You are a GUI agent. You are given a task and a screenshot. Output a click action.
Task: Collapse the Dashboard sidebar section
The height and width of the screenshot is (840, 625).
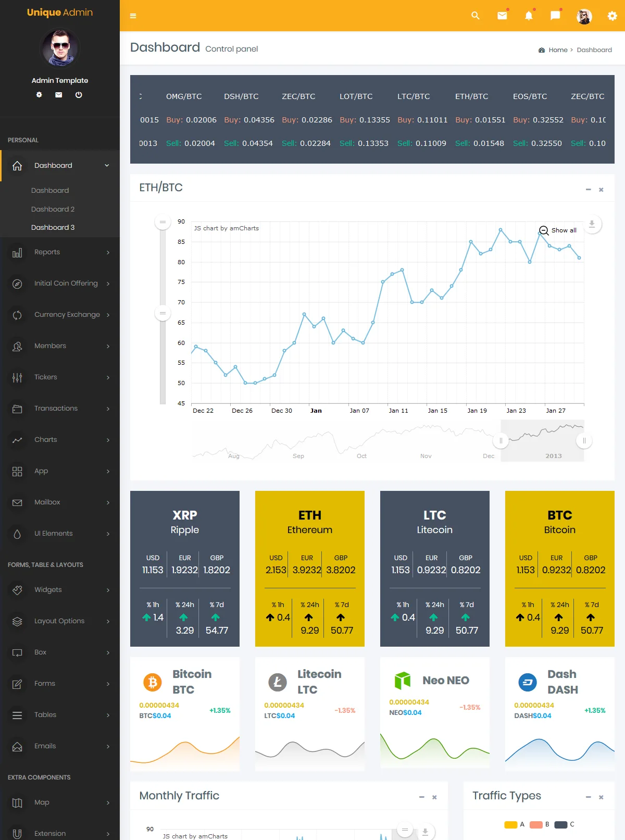(x=107, y=166)
